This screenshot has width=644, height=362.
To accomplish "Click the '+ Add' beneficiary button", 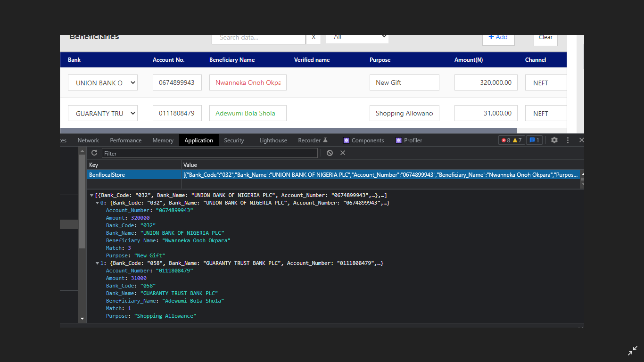I will [x=498, y=37].
